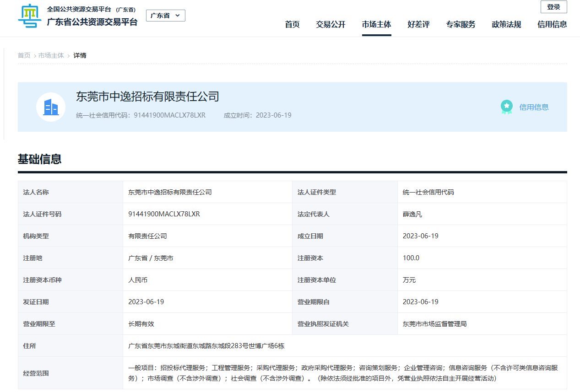Select the 市场主体 navigation tab
Viewport: 580px width, 392px height.
click(376, 25)
